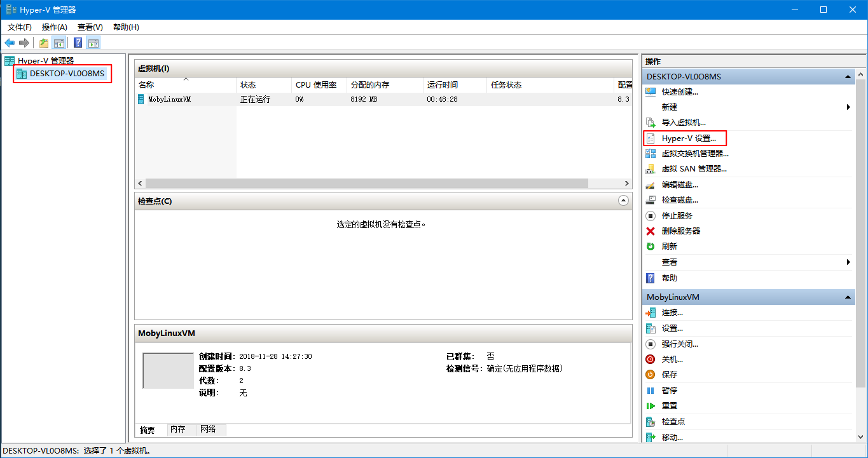
Task: Toggle the Show/Hide Action Pane toolbar icon
Action: pyautogui.click(x=93, y=43)
